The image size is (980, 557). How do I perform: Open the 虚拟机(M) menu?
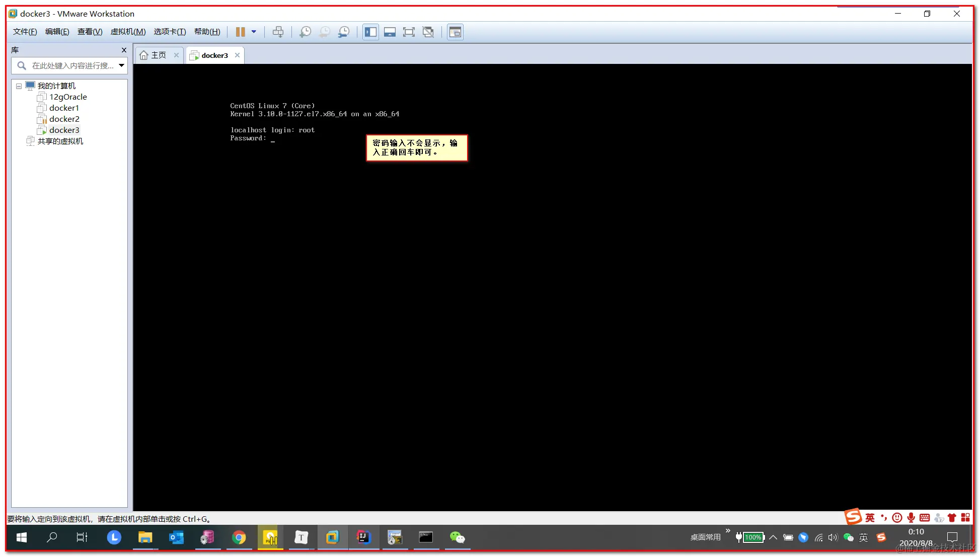tap(128, 32)
